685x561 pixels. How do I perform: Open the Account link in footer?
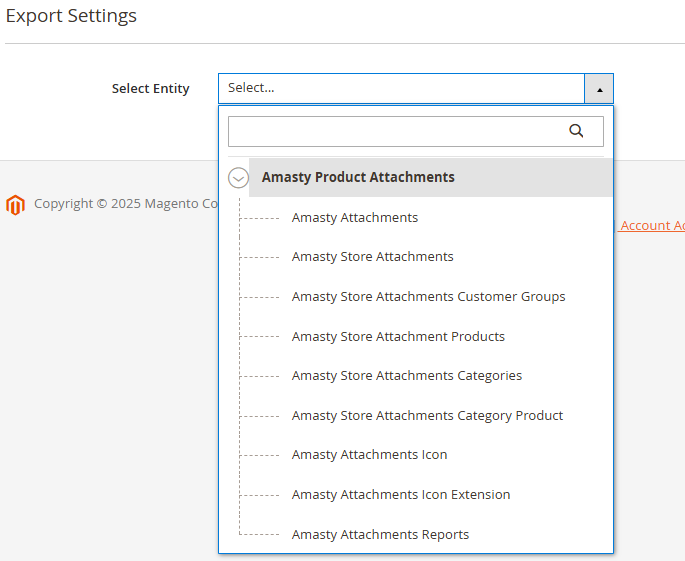coord(651,225)
